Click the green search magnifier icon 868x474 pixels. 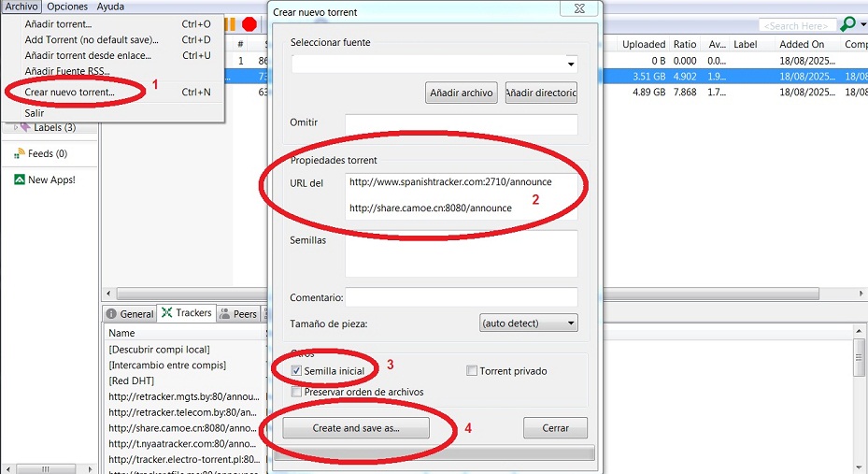point(848,24)
